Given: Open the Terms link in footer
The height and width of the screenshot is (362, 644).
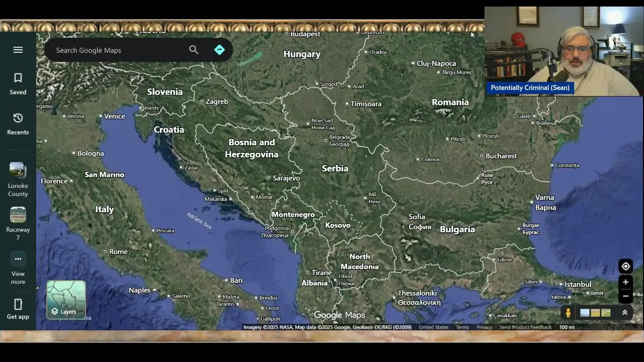Looking at the screenshot, I should 462,327.
